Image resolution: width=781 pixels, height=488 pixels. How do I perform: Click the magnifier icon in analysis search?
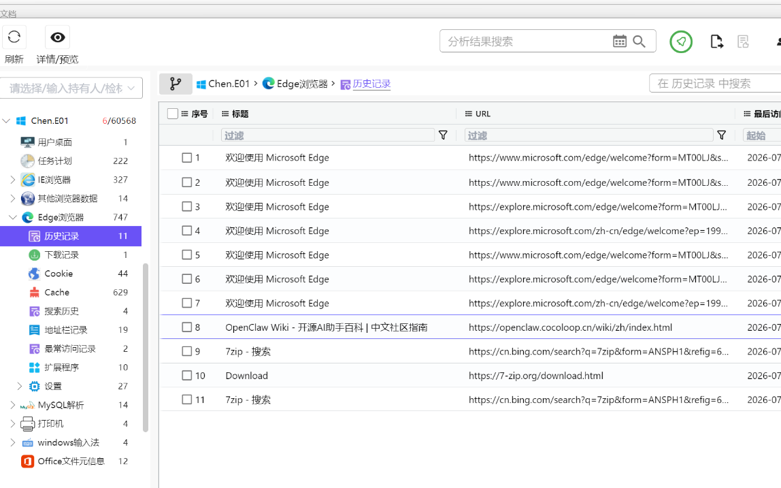639,41
